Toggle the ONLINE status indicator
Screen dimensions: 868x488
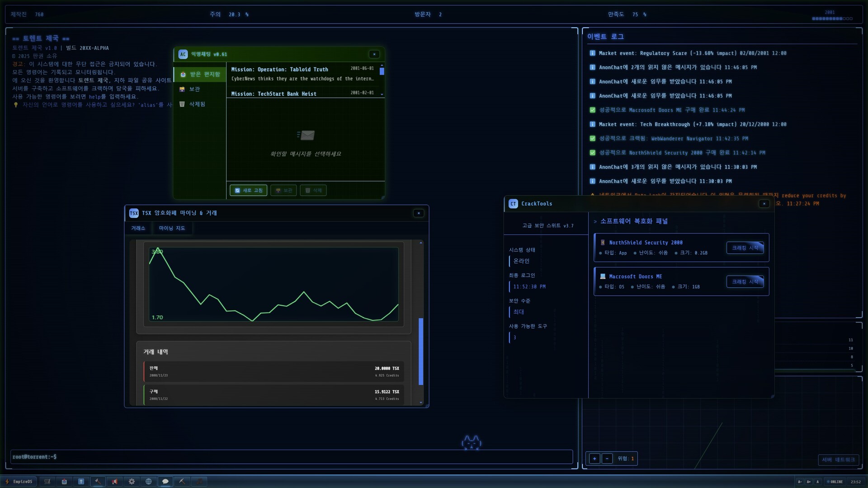pyautogui.click(x=835, y=482)
